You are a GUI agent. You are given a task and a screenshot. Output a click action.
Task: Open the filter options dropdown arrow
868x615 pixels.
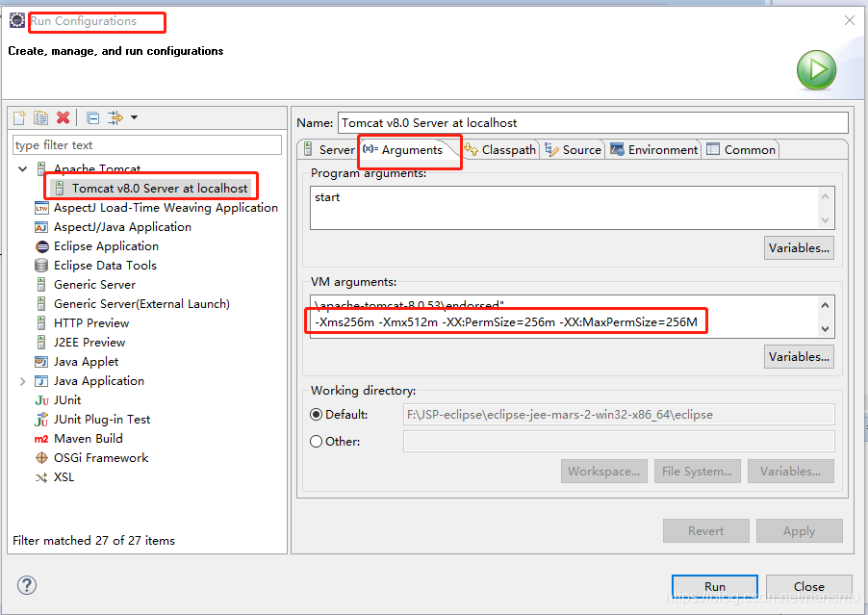tap(134, 117)
